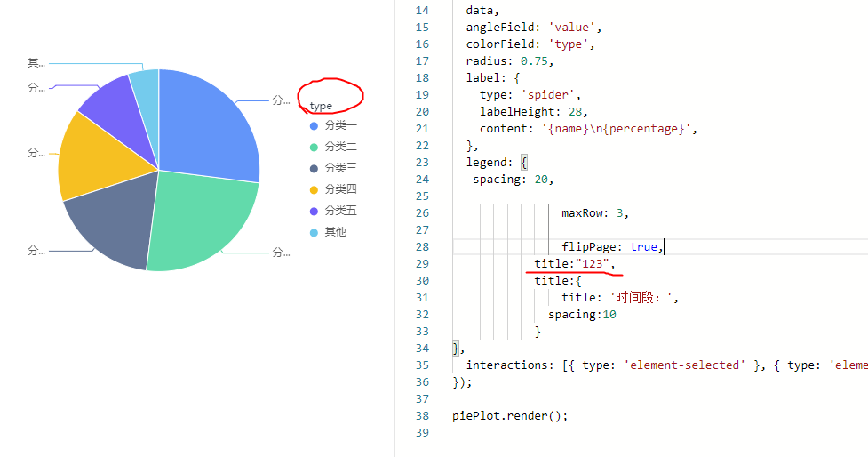Click the truncated label linked to green slice
Image resolution: width=868 pixels, height=457 pixels.
tap(282, 253)
